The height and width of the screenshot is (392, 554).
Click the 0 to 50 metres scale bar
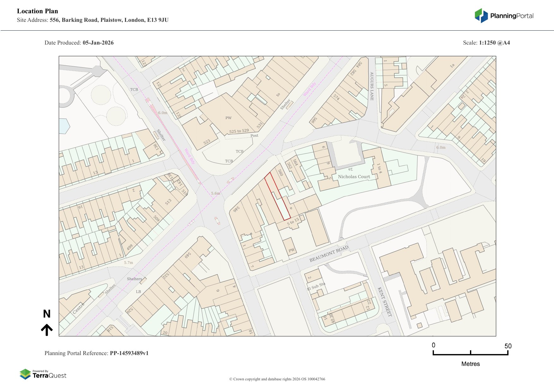point(470,353)
